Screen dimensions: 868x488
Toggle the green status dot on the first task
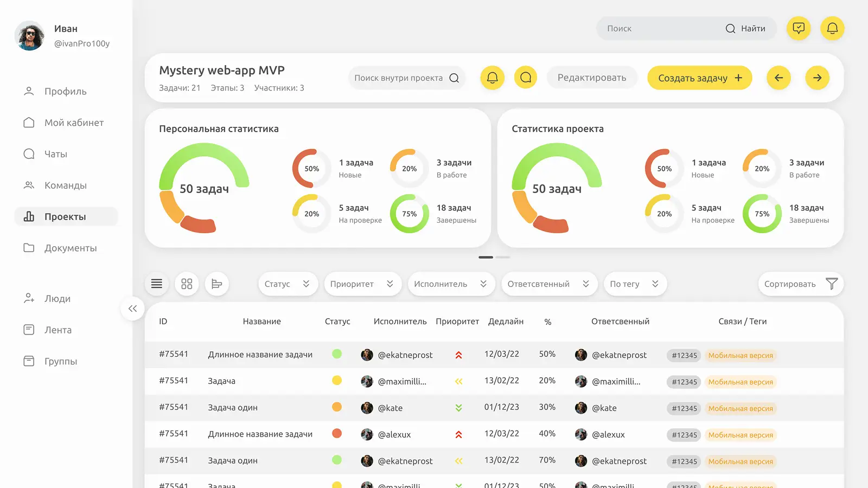[x=337, y=354]
